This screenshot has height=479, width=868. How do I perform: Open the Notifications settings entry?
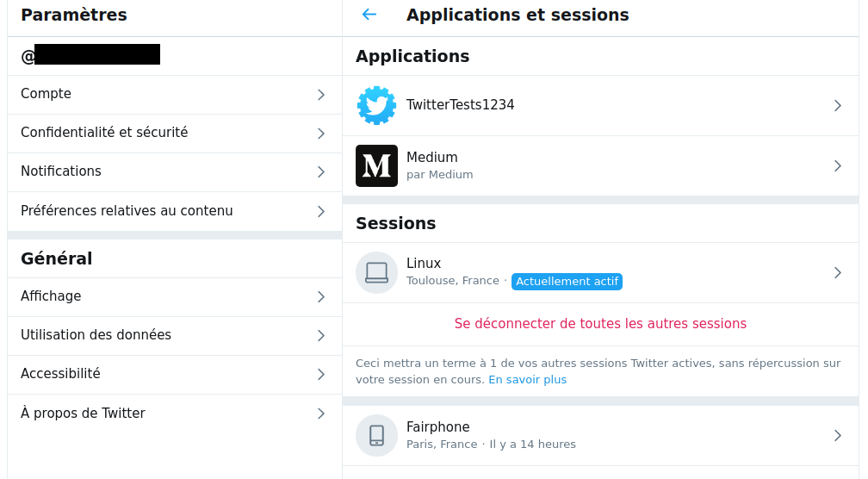(174, 172)
